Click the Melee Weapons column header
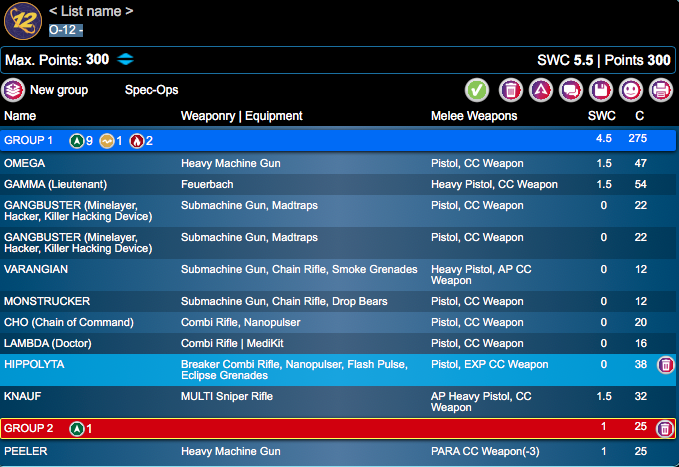This screenshot has height=467, width=679. click(x=474, y=116)
